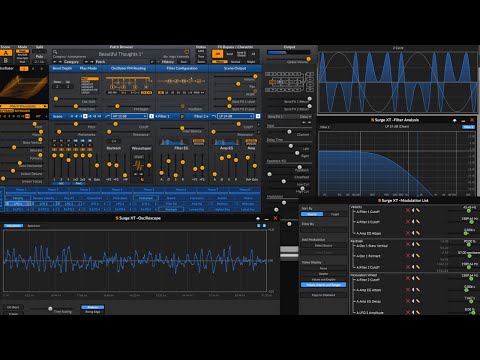Image resolution: width=480 pixels, height=360 pixels.
Task: Toggle the Amp EG analog/digital mode switch
Action: pyautogui.click(x=251, y=142)
